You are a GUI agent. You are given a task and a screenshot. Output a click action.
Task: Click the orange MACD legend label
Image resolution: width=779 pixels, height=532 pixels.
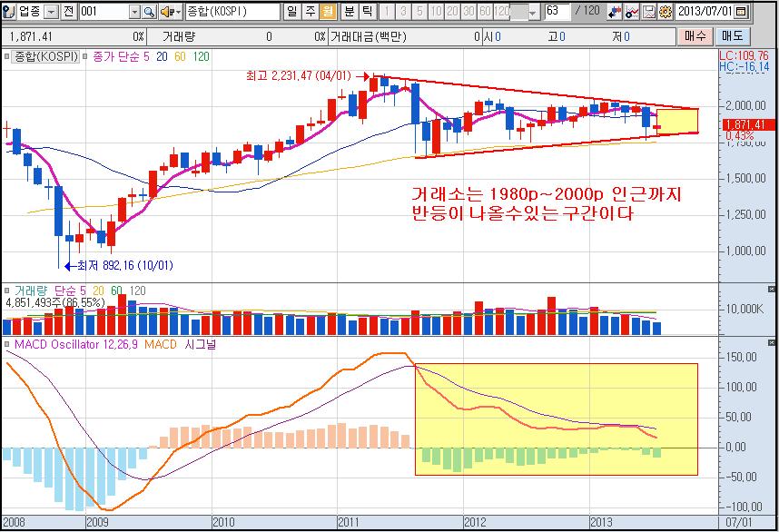(x=161, y=344)
